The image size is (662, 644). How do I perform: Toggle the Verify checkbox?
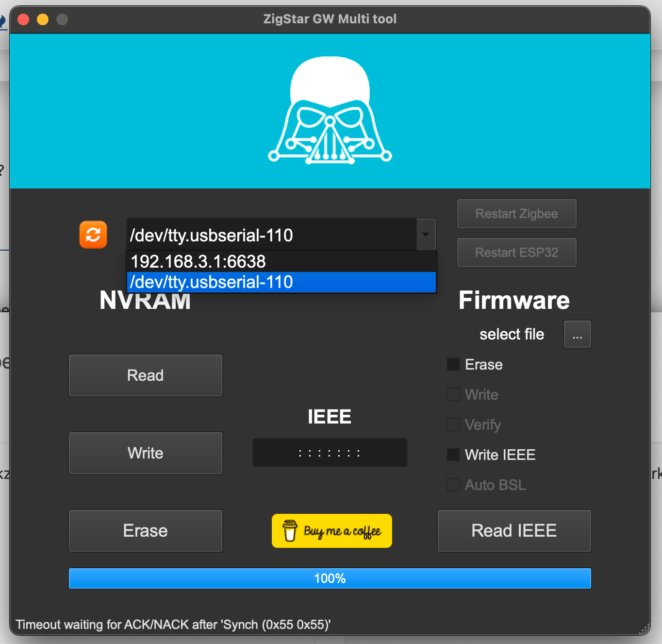pos(453,424)
